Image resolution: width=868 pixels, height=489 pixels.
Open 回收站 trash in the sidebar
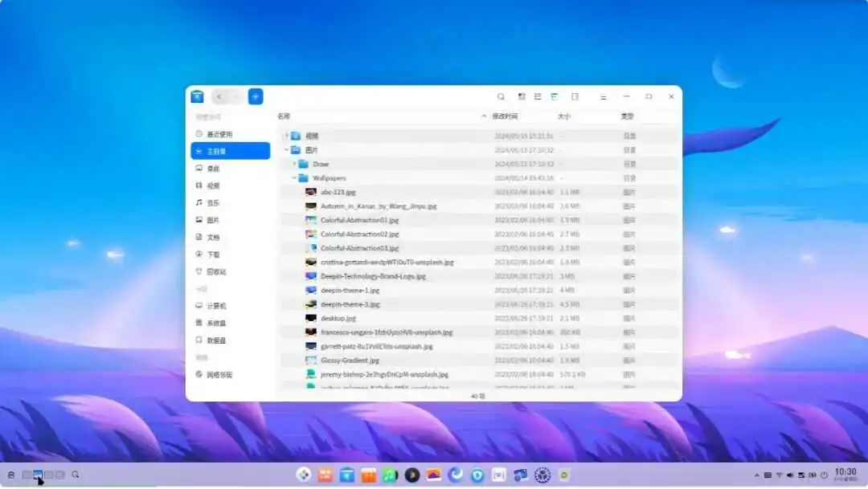coord(216,271)
